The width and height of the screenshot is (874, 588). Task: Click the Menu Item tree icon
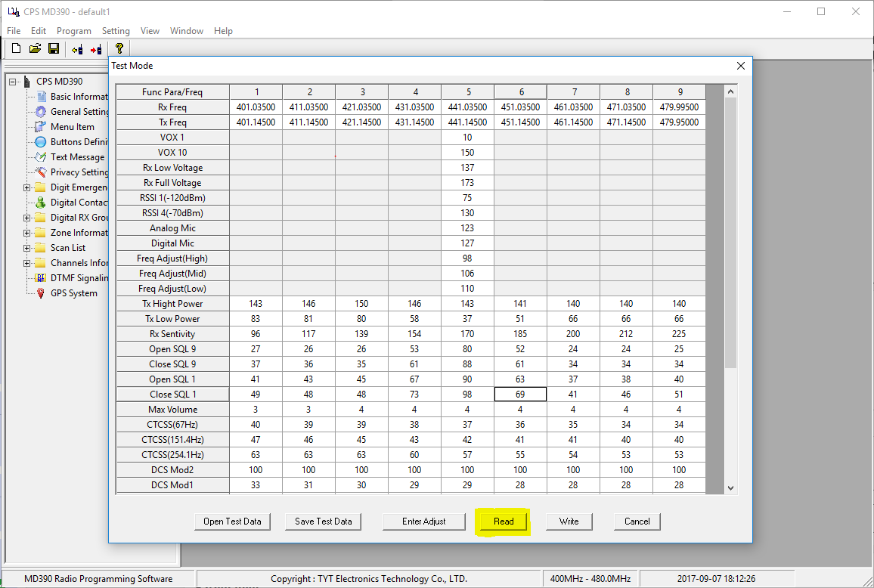40,126
